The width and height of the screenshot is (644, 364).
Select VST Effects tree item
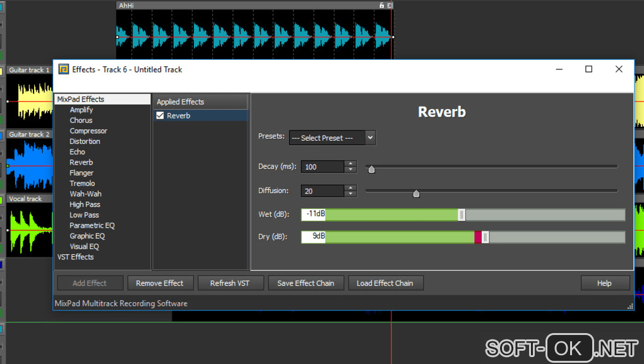76,257
